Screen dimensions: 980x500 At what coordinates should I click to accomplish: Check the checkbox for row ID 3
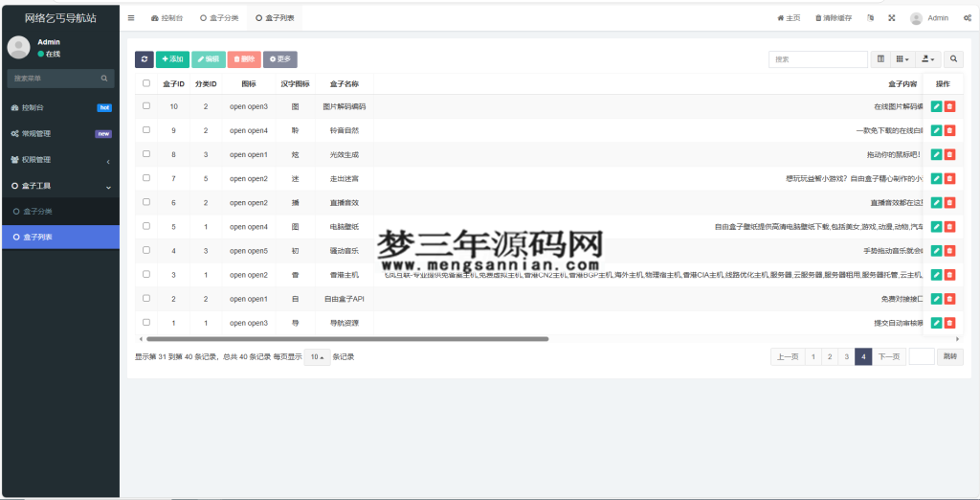coord(146,273)
